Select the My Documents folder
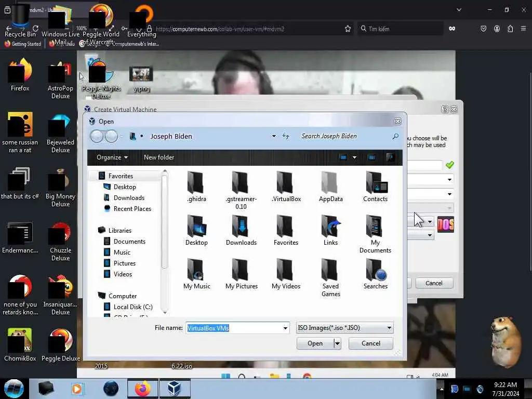 point(375,234)
